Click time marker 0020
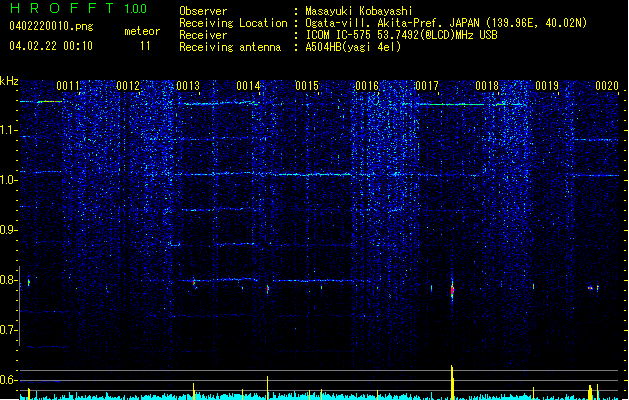629x400 pixels. click(607, 86)
